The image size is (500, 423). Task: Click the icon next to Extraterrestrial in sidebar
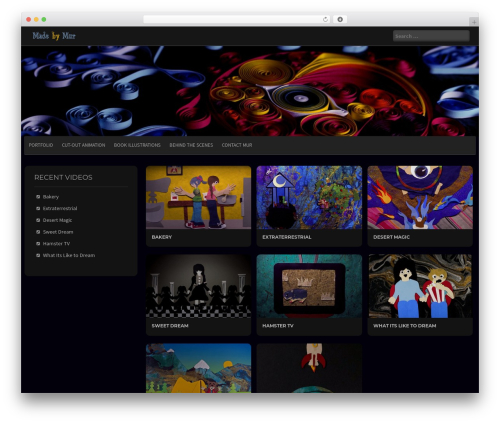tap(38, 209)
